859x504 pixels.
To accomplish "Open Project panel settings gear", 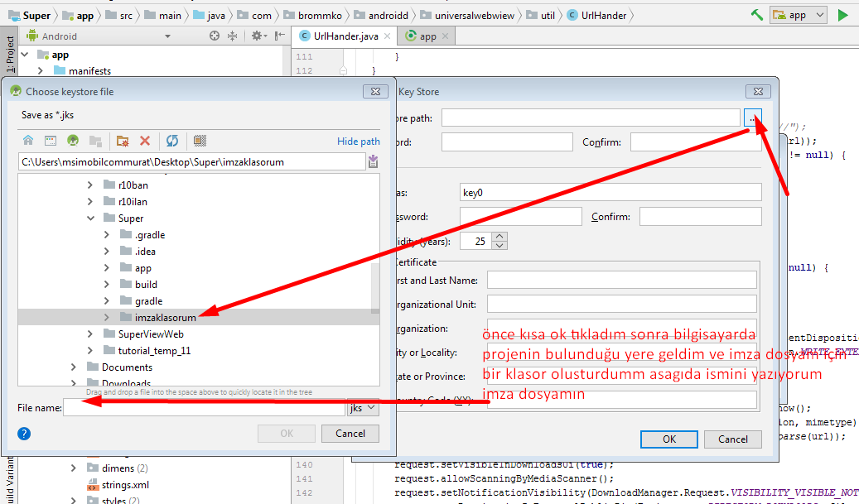I will pyautogui.click(x=258, y=36).
